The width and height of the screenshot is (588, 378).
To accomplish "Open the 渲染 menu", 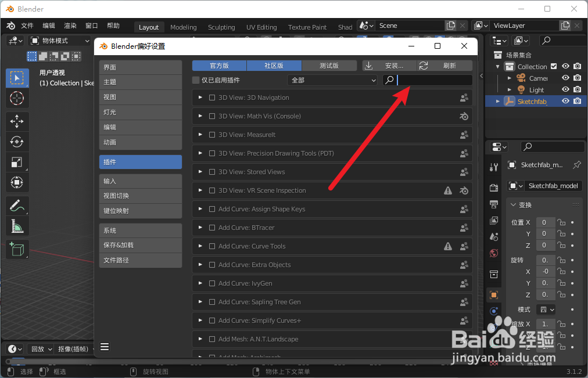I will pyautogui.click(x=70, y=26).
